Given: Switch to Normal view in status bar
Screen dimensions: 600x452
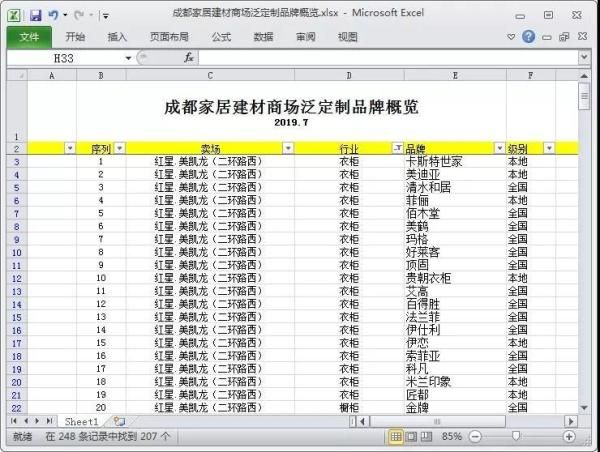Looking at the screenshot, I should [396, 437].
